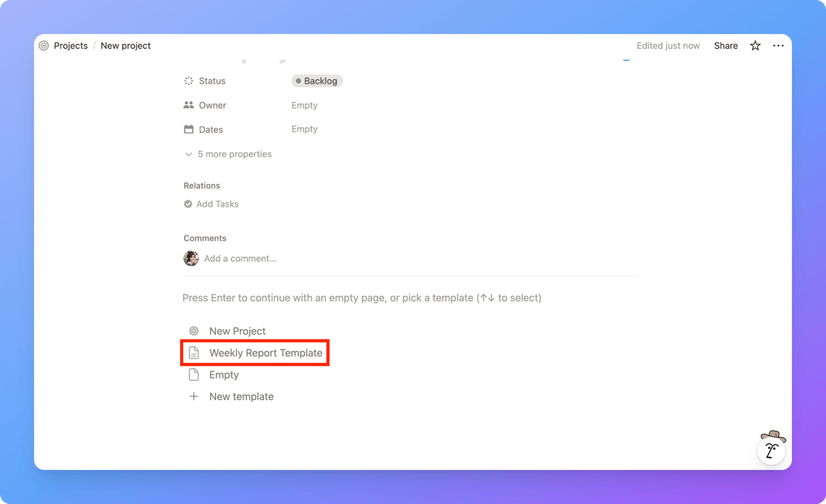Open the help assistant face icon
The image size is (826, 504).
[772, 449]
